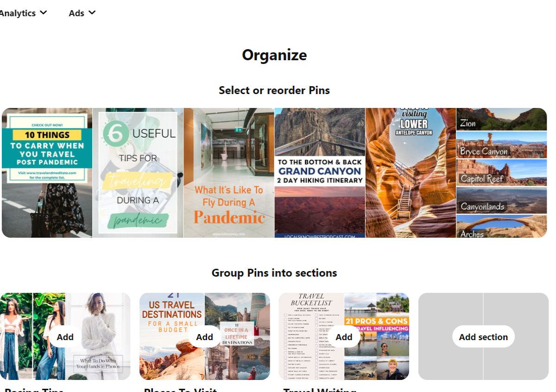Click Add on the Travel Writing section

pos(344,337)
